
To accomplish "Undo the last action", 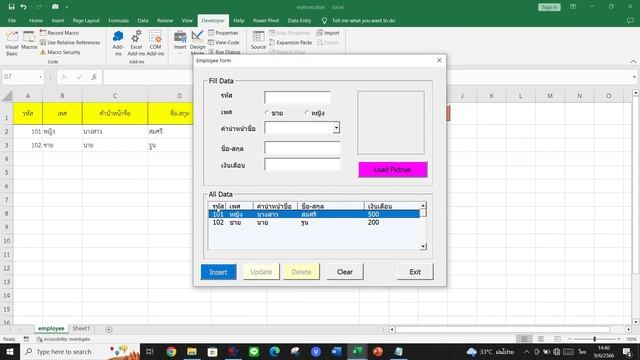I will [24, 7].
